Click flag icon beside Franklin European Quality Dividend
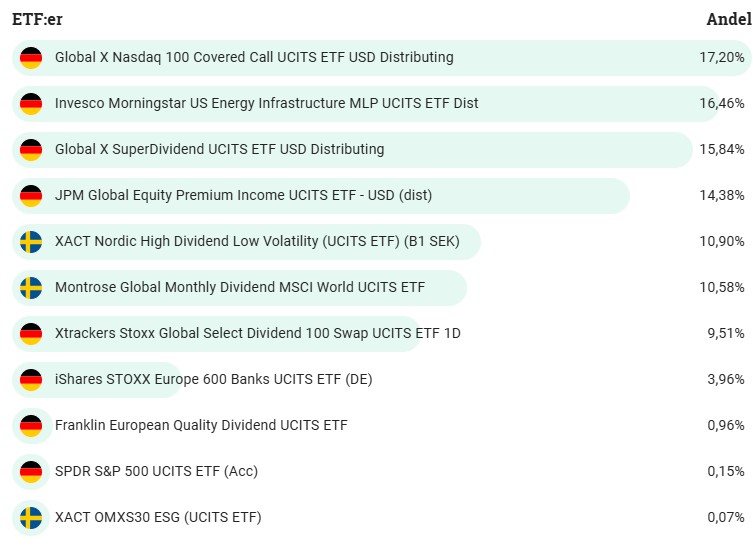The height and width of the screenshot is (546, 753). pos(31,426)
